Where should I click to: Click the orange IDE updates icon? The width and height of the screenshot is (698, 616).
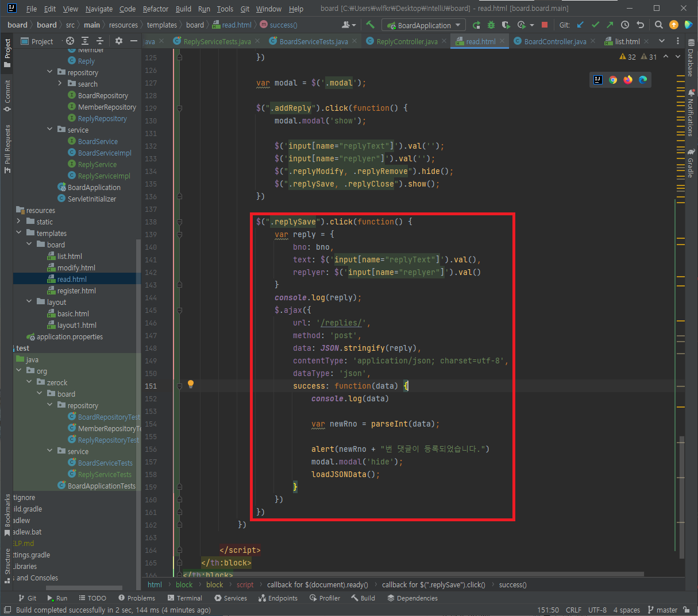[x=674, y=25]
